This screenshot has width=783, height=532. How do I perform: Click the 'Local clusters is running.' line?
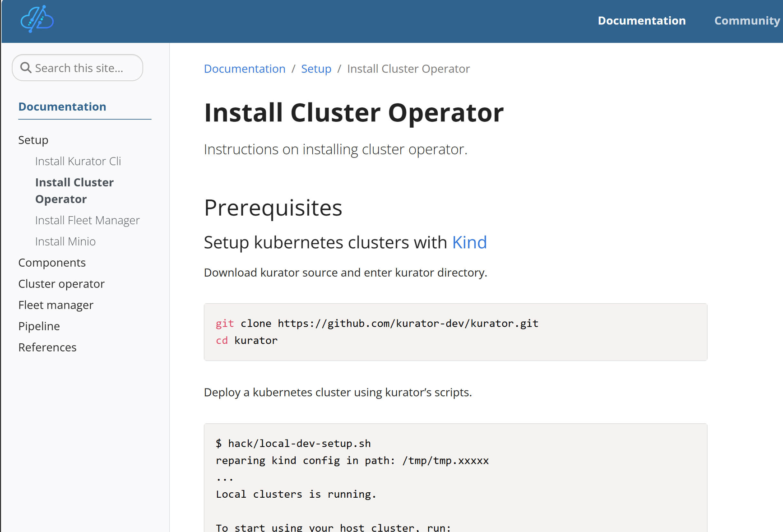[296, 494]
